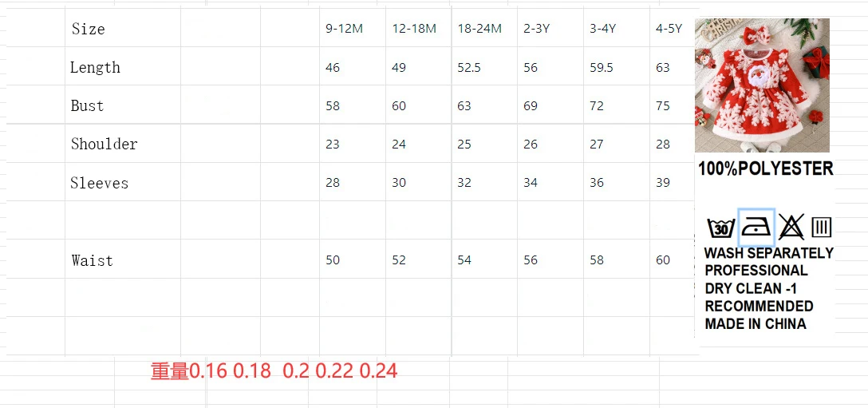Click the Shoulder row label
This screenshot has width=868, height=408.
[104, 145]
